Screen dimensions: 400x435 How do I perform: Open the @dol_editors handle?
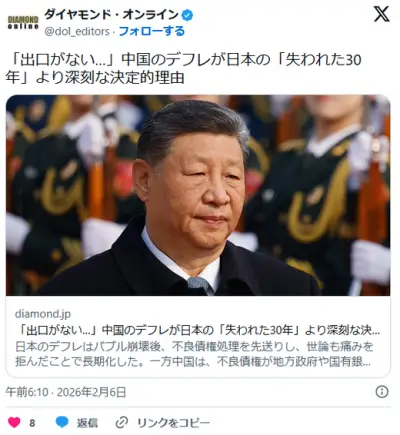click(x=77, y=31)
